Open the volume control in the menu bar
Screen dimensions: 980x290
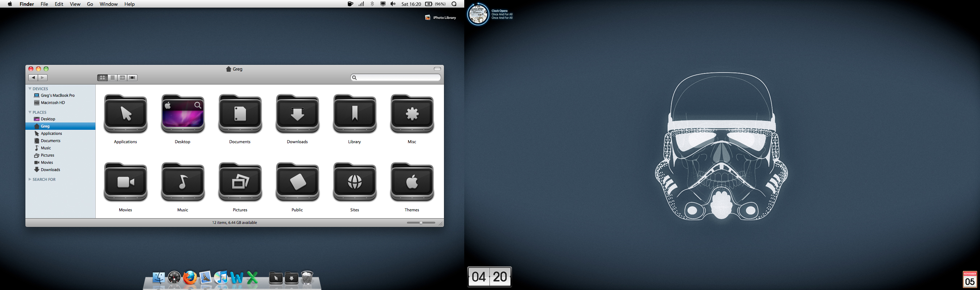point(393,4)
